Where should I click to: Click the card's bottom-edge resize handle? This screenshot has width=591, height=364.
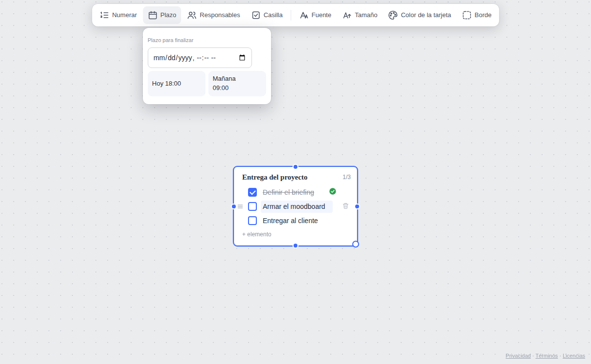coord(295,246)
